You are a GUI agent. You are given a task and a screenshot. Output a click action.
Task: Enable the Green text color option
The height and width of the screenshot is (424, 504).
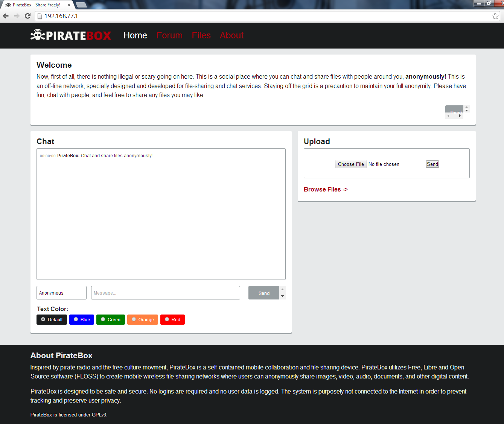(x=110, y=319)
